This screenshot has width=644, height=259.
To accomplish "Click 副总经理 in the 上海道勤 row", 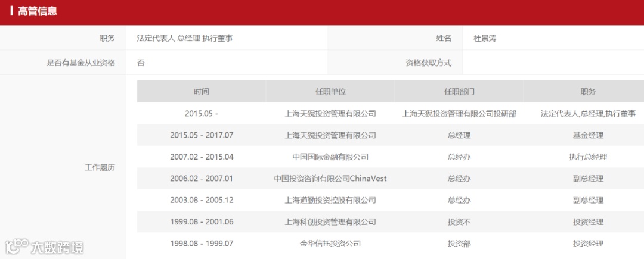I will 588,201.
